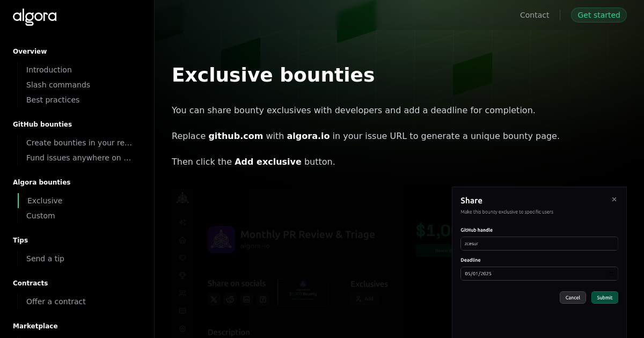
Task: Open the Send a tip page
Action: 45,258
